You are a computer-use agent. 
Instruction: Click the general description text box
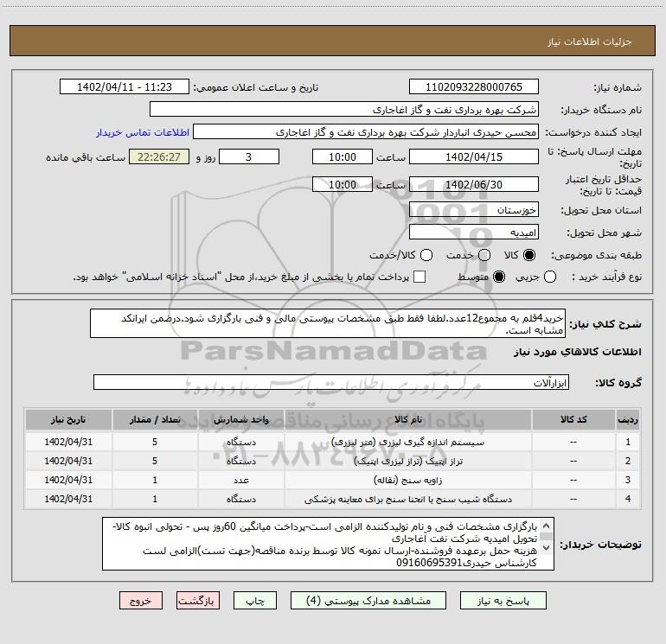(328, 324)
